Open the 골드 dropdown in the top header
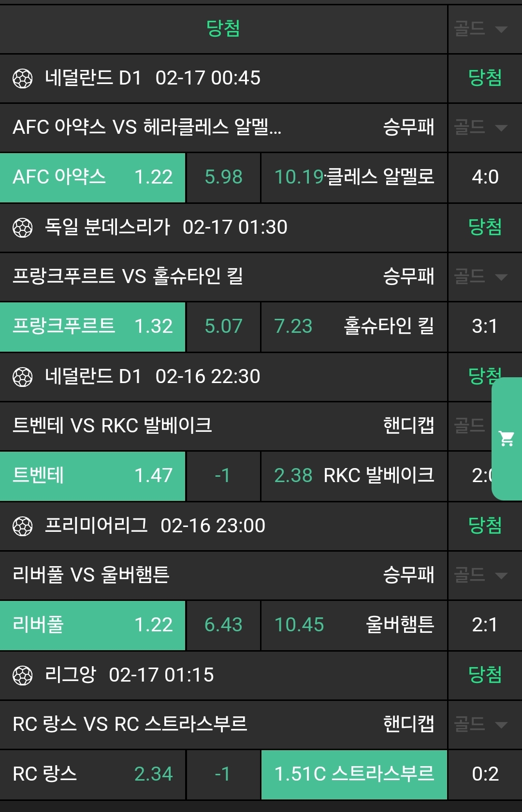Viewport: 522px width, 812px height. [481, 29]
